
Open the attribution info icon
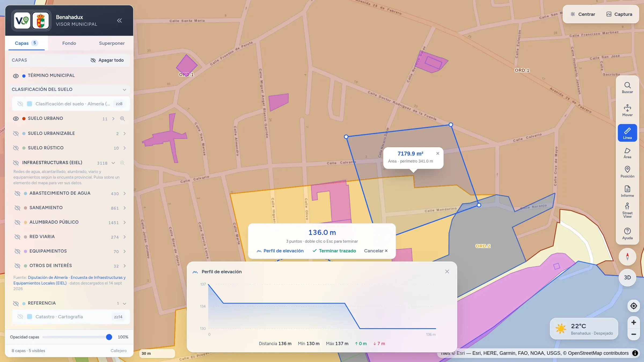click(x=635, y=353)
